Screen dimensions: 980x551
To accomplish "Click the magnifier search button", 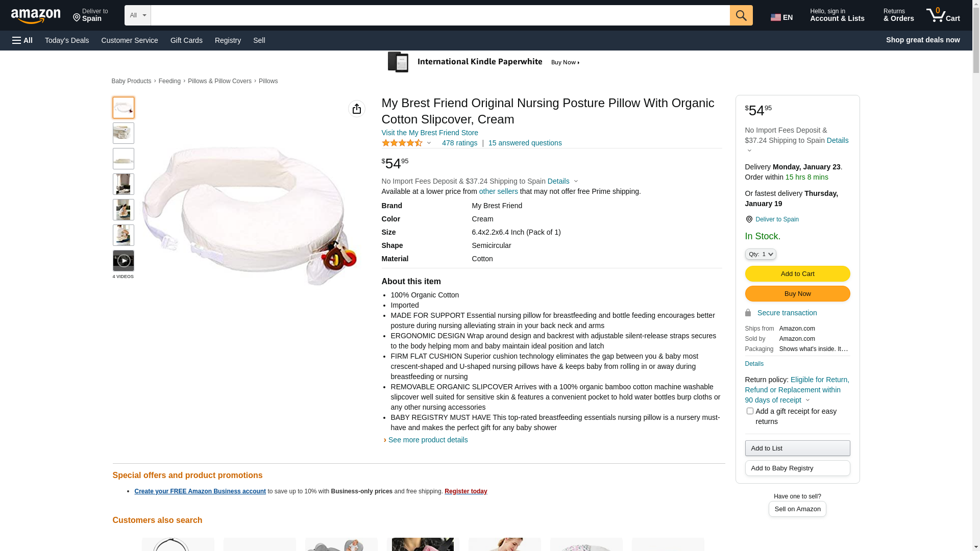I will tap(741, 15).
